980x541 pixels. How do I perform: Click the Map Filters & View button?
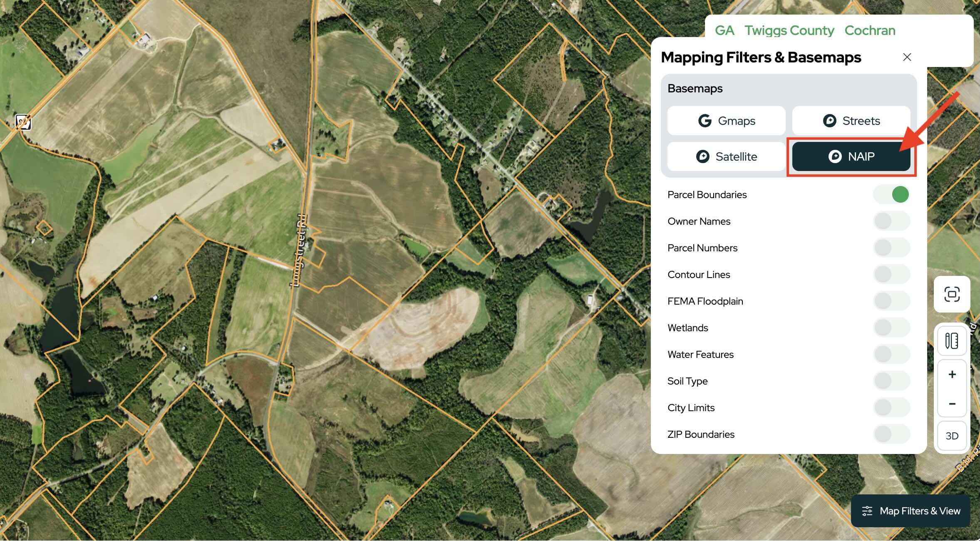tap(911, 511)
